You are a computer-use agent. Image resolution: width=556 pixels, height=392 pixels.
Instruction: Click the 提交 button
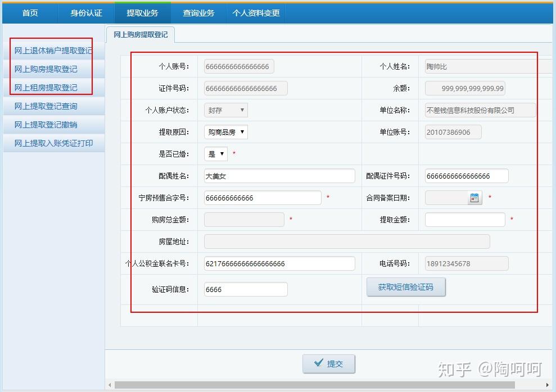point(329,364)
